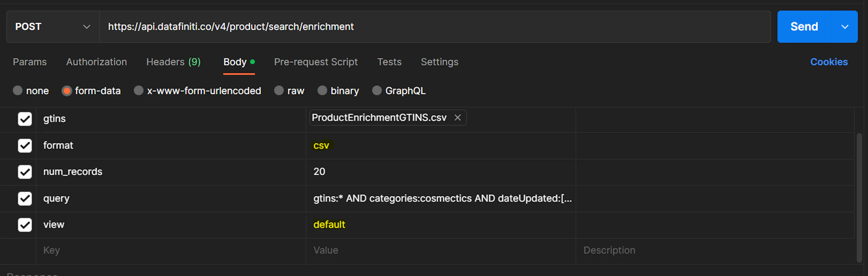Disable the num_records row checkbox
The image size is (868, 276).
pos(25,172)
